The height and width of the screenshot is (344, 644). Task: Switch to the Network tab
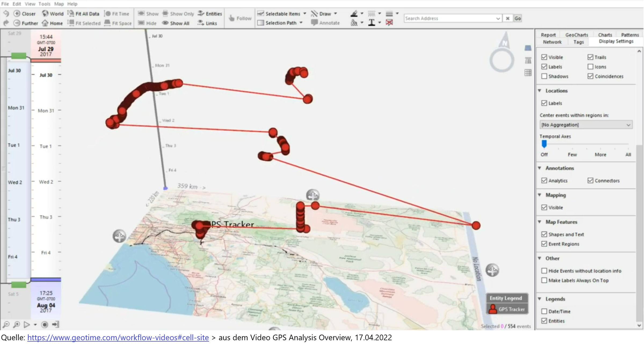(552, 42)
